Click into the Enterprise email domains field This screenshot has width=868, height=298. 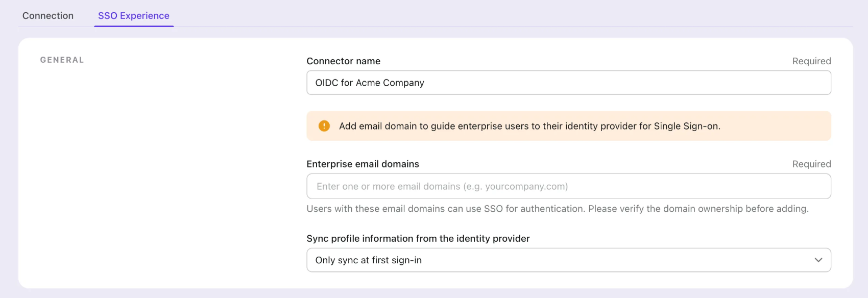(568, 186)
